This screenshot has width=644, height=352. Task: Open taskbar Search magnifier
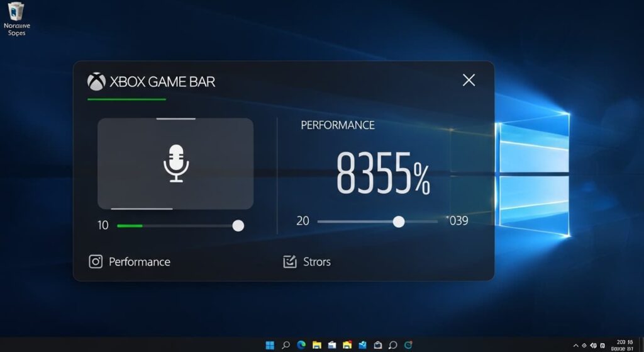coord(286,345)
